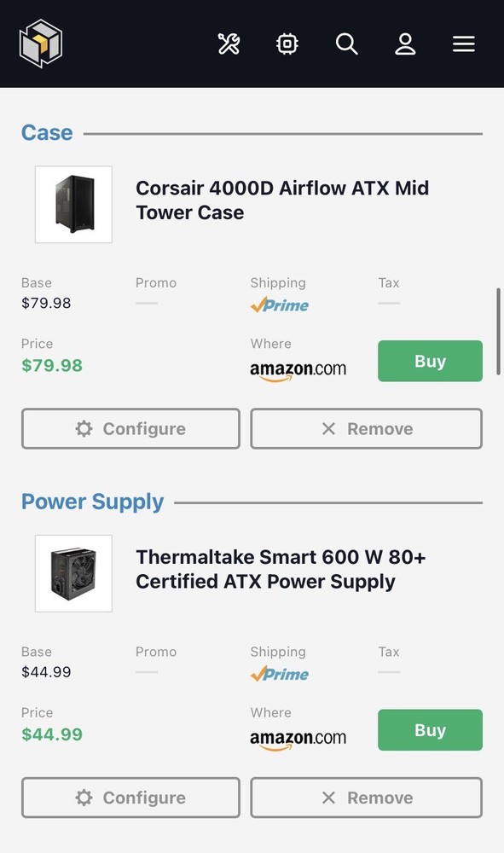
Task: Buy the Thermaltake Smart 600 W power supply
Action: coord(430,730)
